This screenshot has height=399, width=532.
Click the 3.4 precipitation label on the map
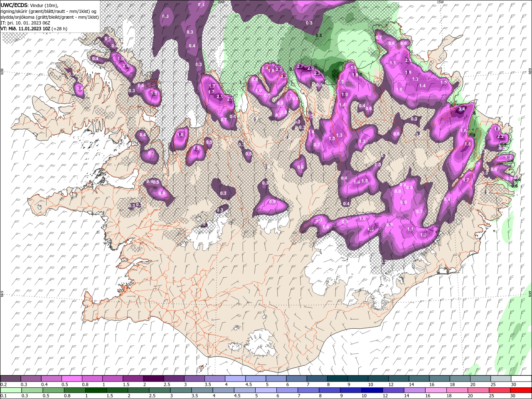(461, 109)
